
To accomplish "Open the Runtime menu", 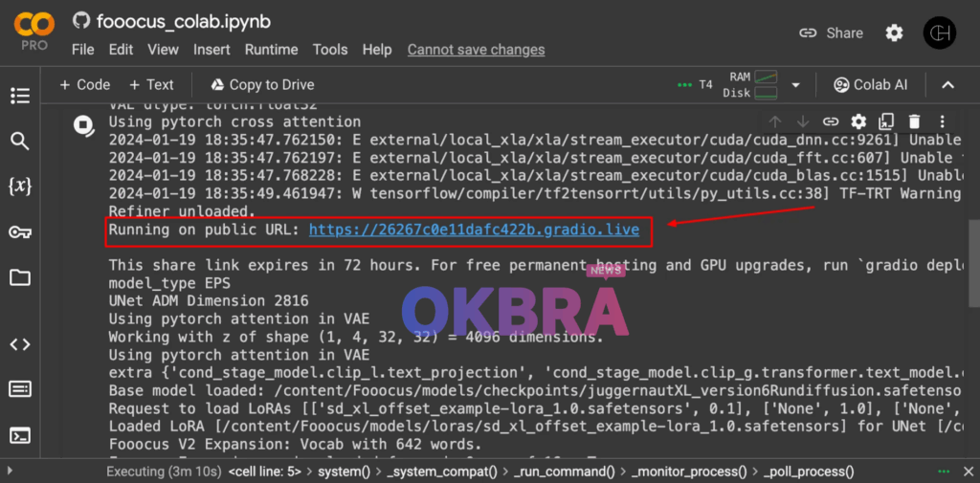I will [x=271, y=50].
